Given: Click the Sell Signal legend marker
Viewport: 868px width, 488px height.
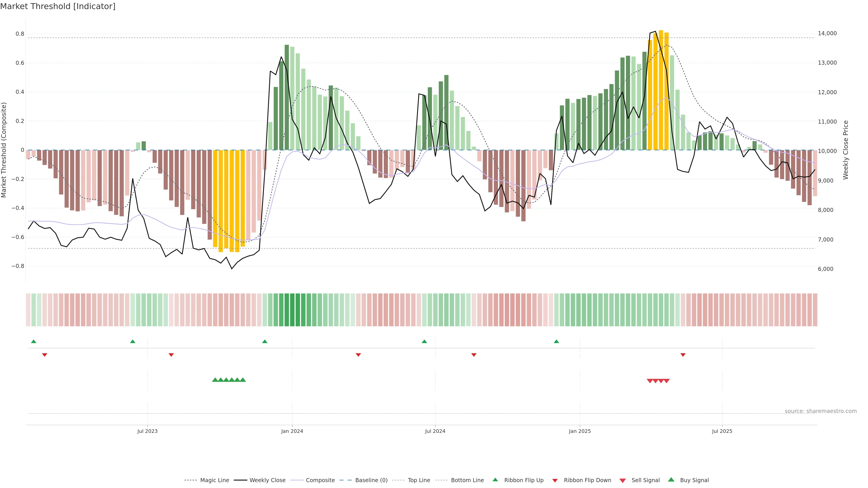Looking at the screenshot, I should [x=623, y=481].
